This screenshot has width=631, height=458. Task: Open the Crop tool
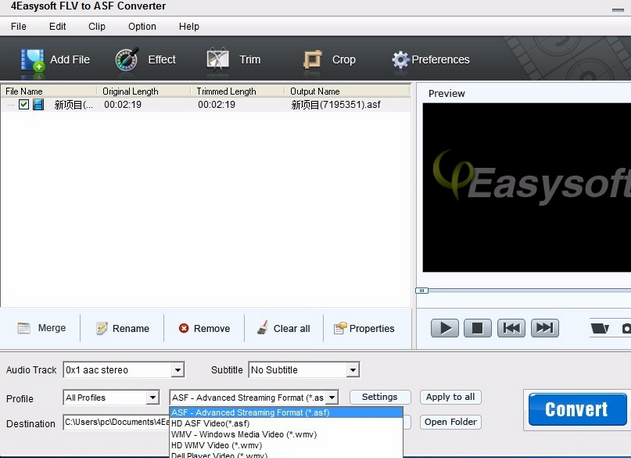click(x=312, y=60)
